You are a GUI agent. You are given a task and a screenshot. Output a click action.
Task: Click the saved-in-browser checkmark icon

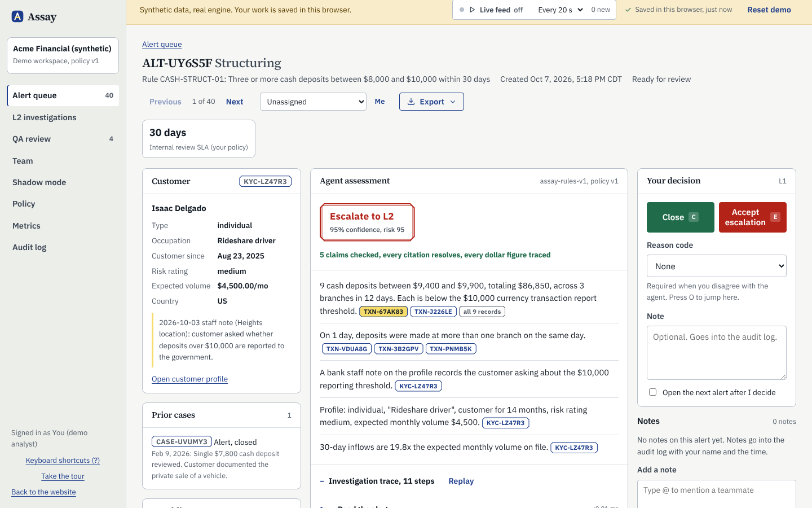coord(628,10)
